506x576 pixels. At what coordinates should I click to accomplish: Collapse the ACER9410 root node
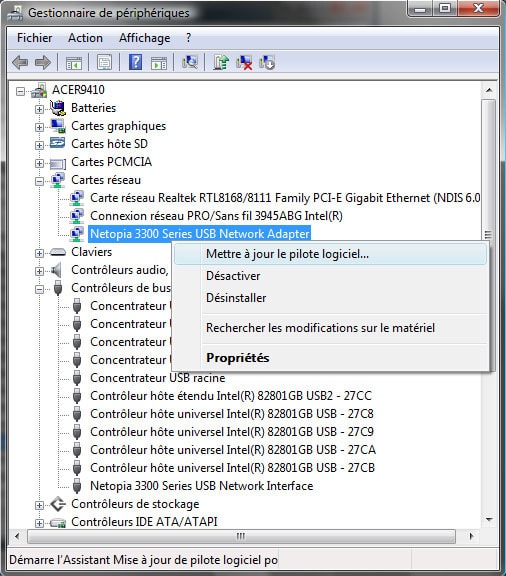21,91
